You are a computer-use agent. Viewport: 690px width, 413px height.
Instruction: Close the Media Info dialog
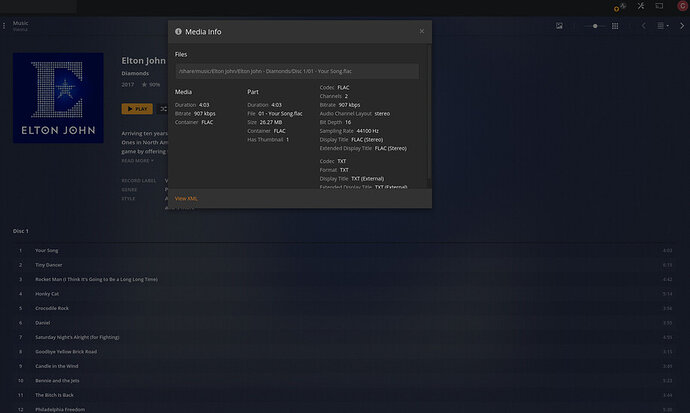(422, 31)
